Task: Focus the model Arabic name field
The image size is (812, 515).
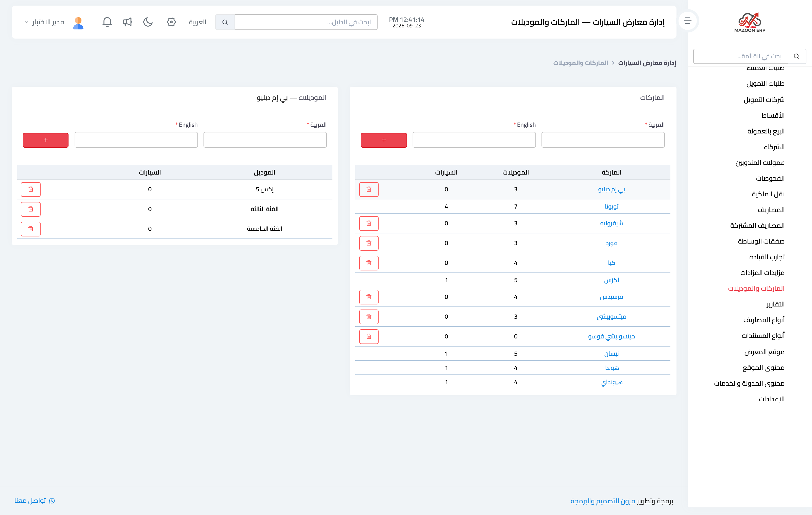Action: click(265, 140)
